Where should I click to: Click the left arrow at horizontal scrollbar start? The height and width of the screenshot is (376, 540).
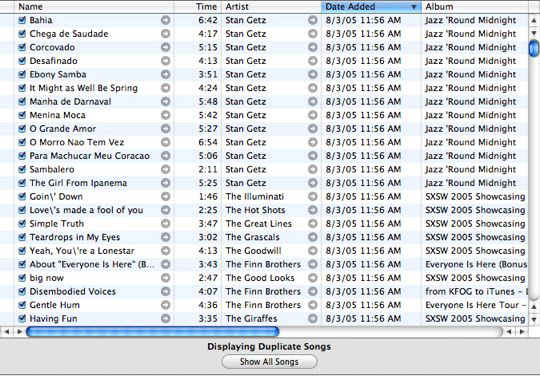[x=7, y=332]
